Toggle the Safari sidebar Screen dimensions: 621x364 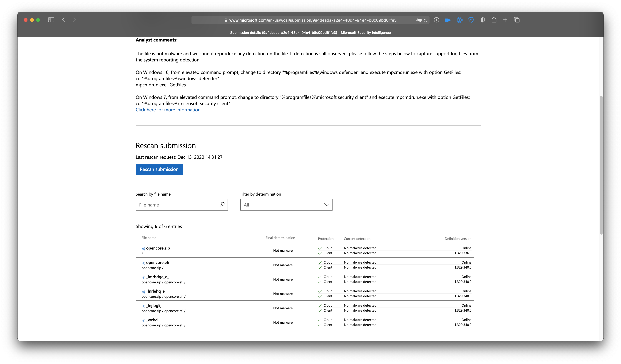pos(51,20)
